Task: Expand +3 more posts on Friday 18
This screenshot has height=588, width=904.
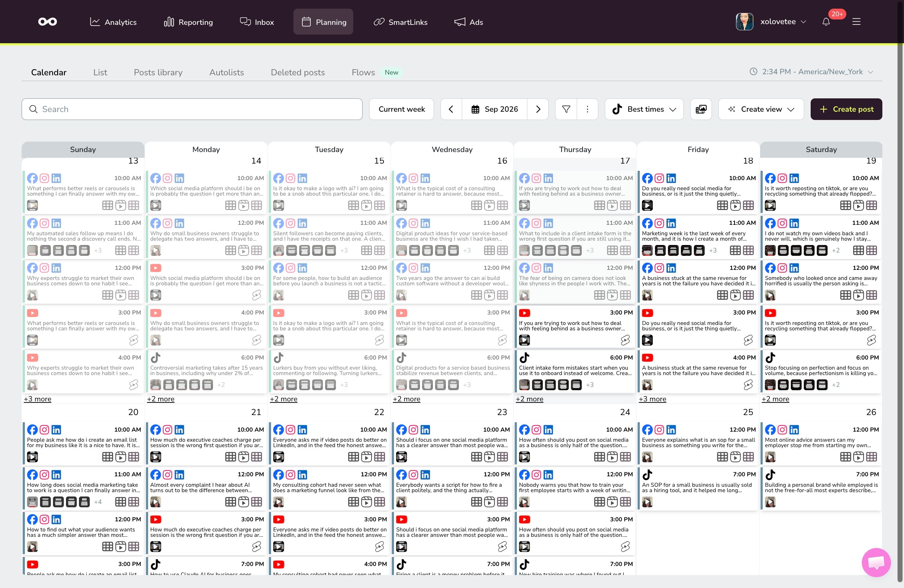Action: tap(652, 399)
